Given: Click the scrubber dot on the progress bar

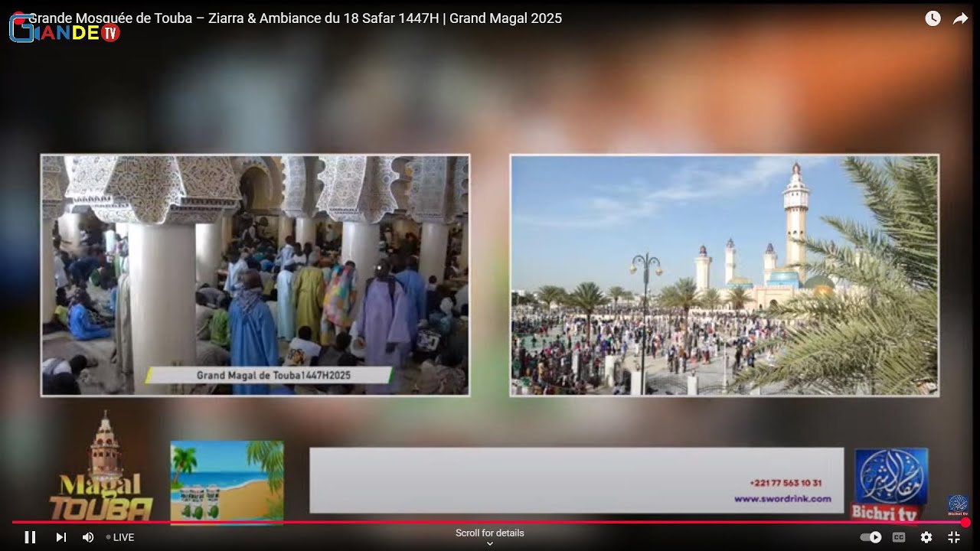Looking at the screenshot, I should tap(966, 523).
